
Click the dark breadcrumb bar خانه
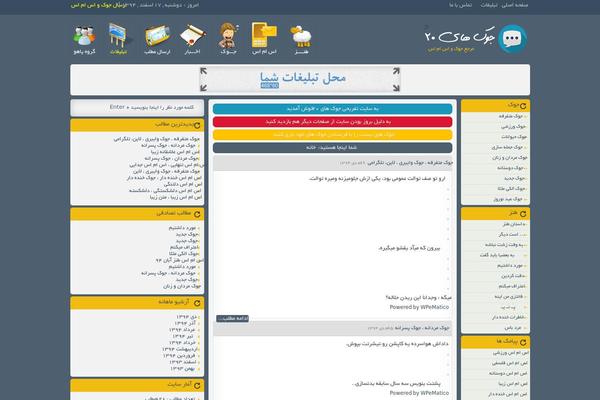(x=332, y=147)
